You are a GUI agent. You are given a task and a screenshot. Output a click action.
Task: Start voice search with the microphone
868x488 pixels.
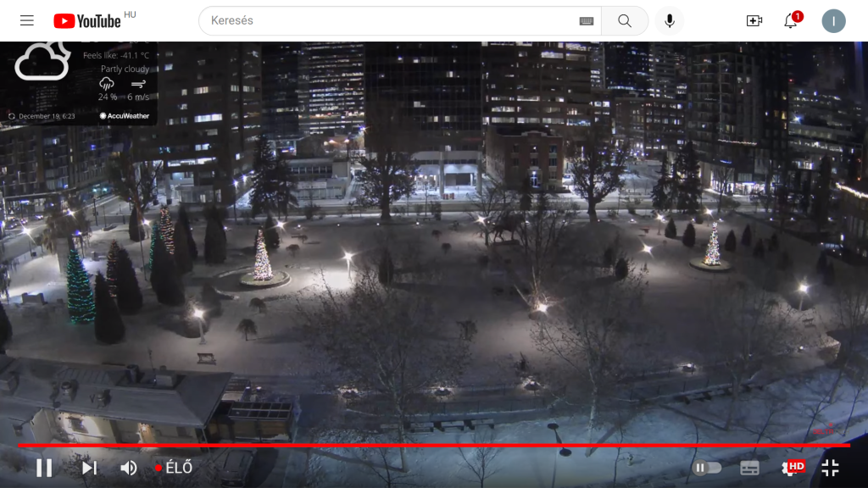click(670, 20)
